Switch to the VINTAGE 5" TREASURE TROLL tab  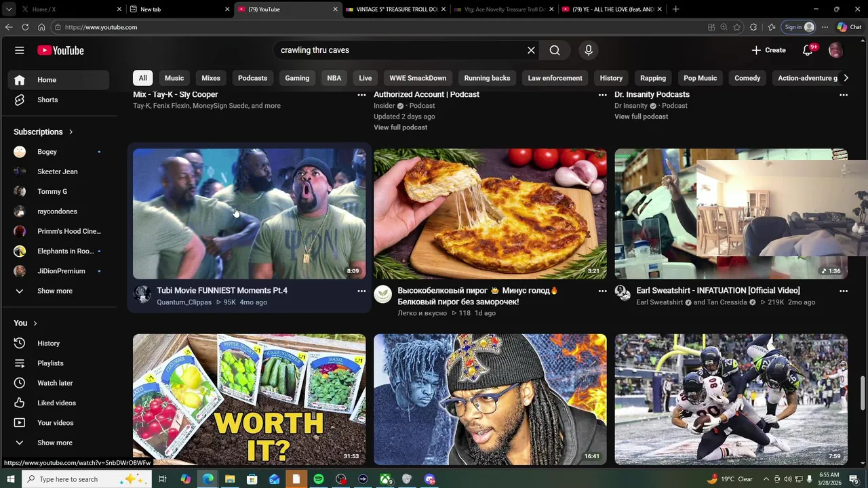(397, 9)
